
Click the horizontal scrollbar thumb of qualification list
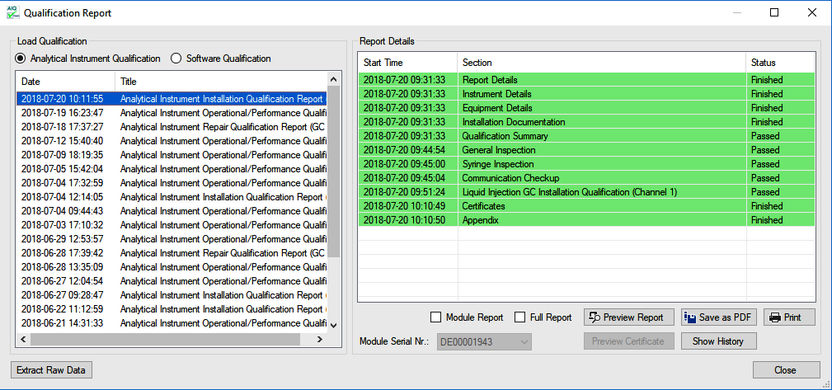click(x=164, y=339)
